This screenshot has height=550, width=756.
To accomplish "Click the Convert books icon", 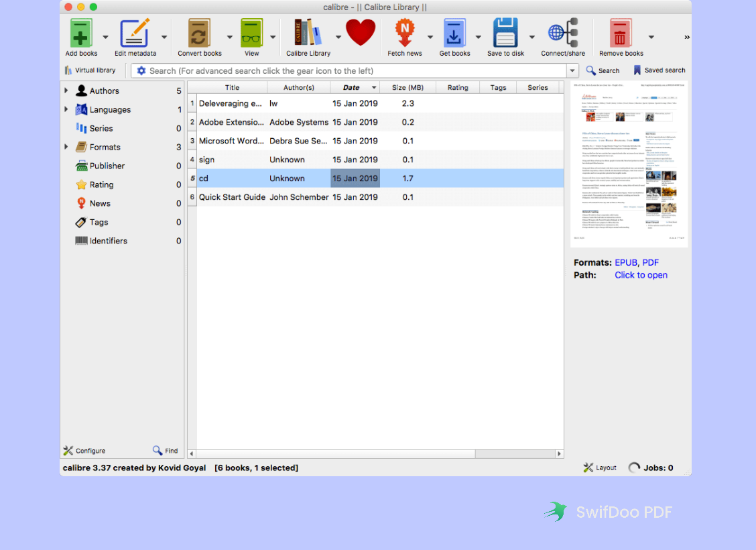I will tap(199, 33).
